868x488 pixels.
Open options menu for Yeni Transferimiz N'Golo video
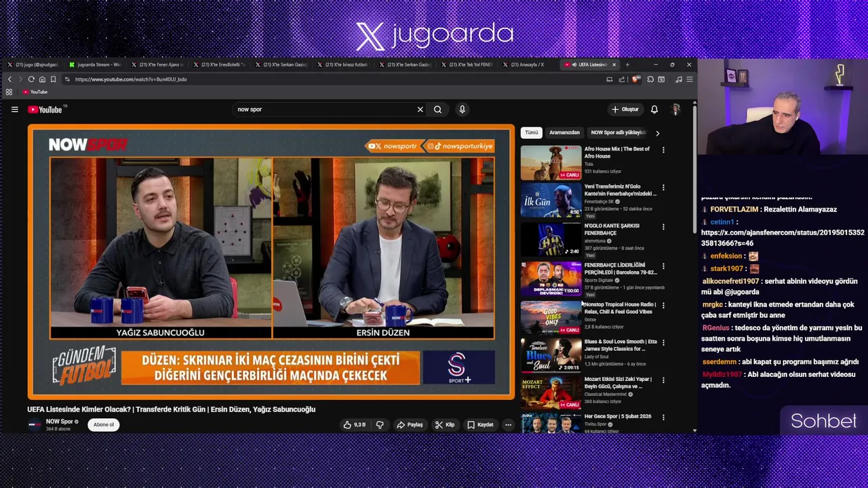pyautogui.click(x=663, y=187)
